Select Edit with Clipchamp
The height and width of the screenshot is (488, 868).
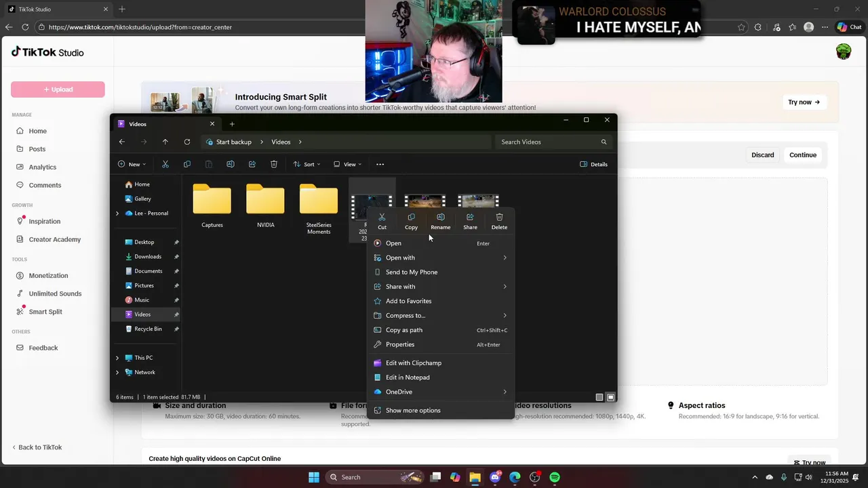(441, 363)
